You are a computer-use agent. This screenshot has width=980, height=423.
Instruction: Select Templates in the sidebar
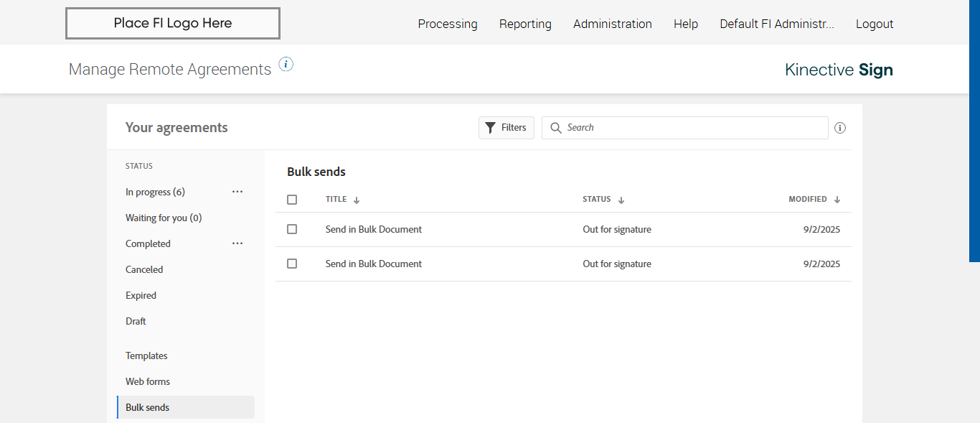pos(146,355)
